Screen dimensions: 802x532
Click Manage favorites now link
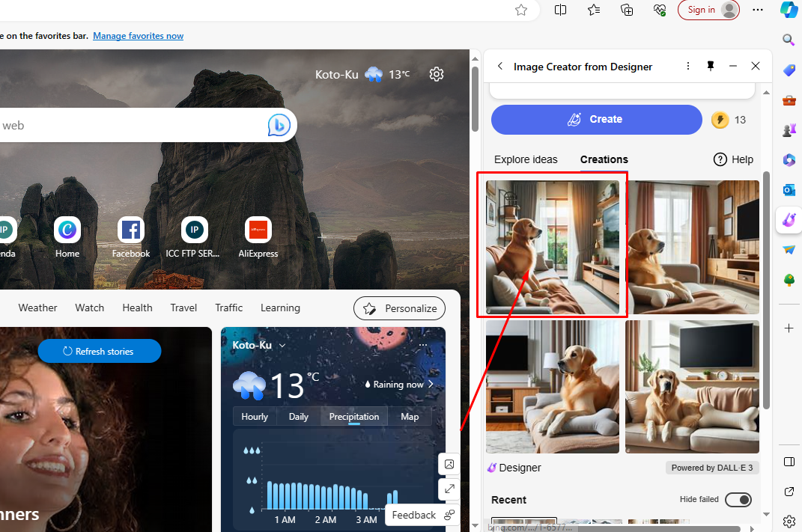[x=138, y=36]
